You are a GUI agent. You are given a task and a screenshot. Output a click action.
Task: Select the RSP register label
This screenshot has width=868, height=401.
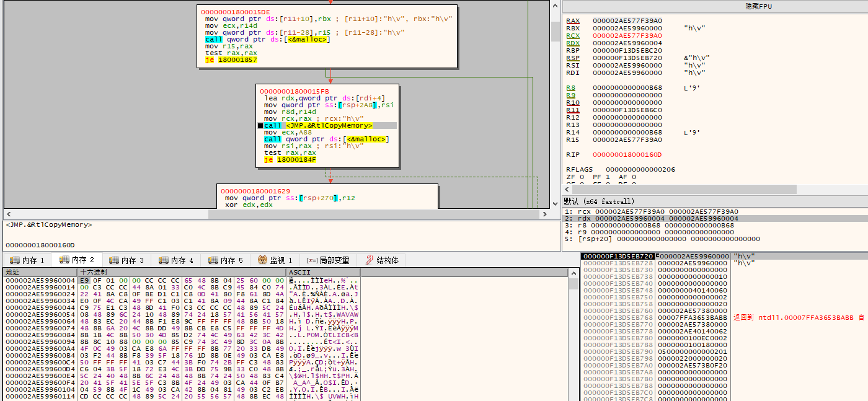(573, 58)
